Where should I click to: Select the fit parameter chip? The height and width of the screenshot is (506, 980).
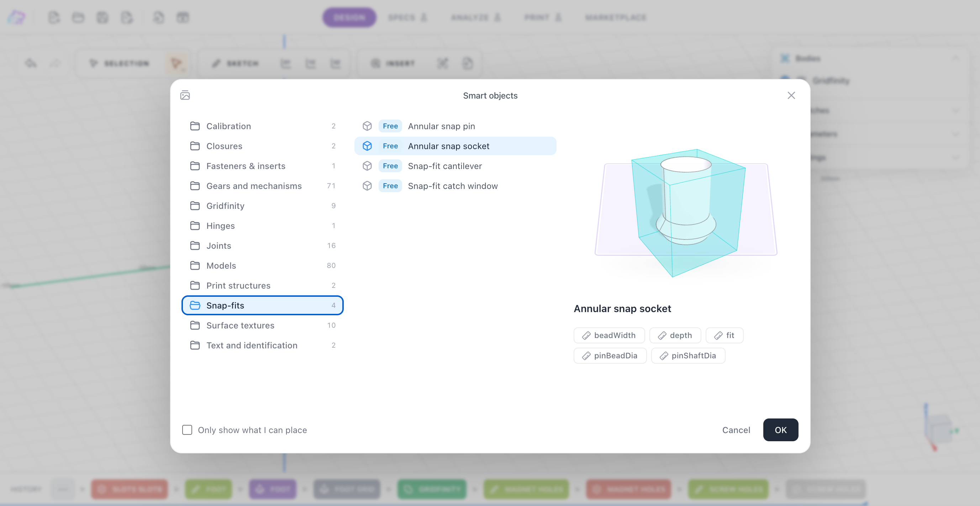tap(725, 335)
